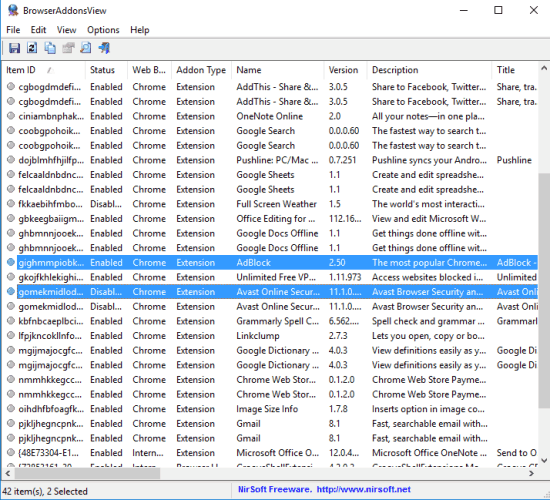550x500 pixels.
Task: Sort by the Web Browser column header
Action: (x=149, y=70)
